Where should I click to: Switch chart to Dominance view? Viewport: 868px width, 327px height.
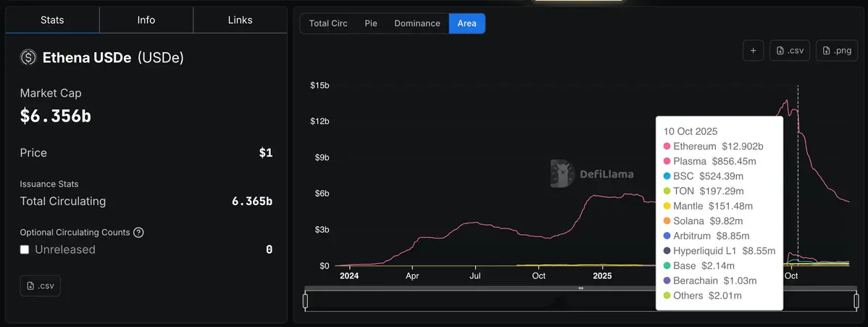(417, 23)
